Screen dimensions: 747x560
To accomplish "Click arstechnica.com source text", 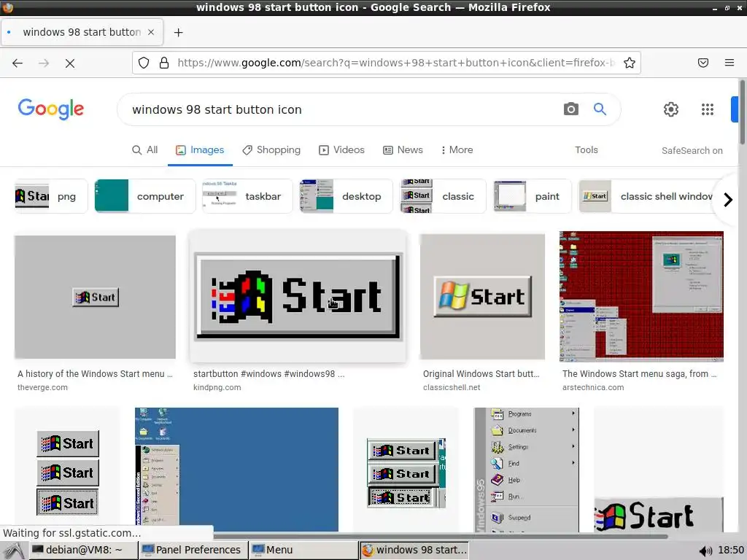I will click(592, 388).
